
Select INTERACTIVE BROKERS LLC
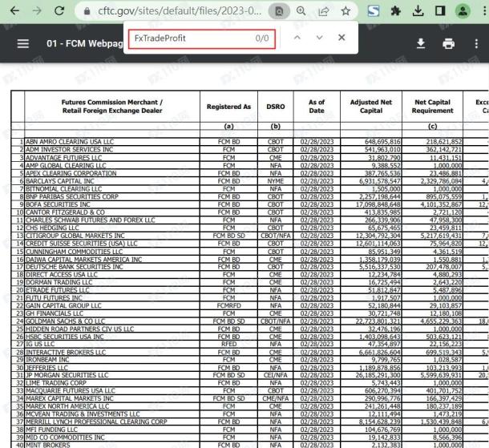[66, 353]
